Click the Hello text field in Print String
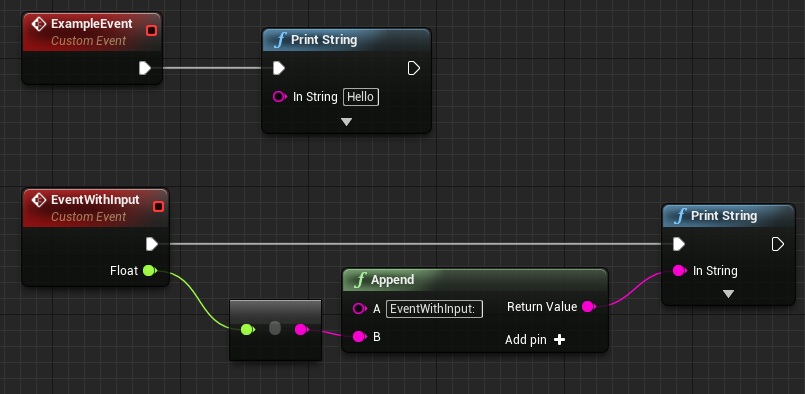 click(x=361, y=97)
